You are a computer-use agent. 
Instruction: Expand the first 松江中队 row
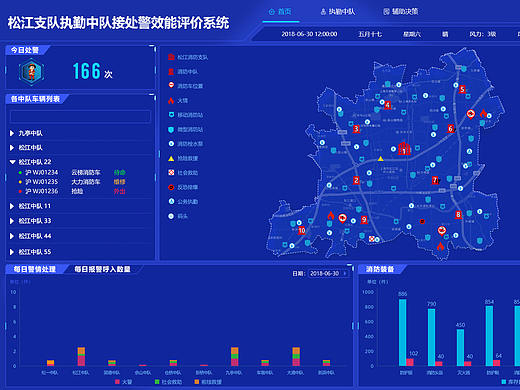[80, 148]
